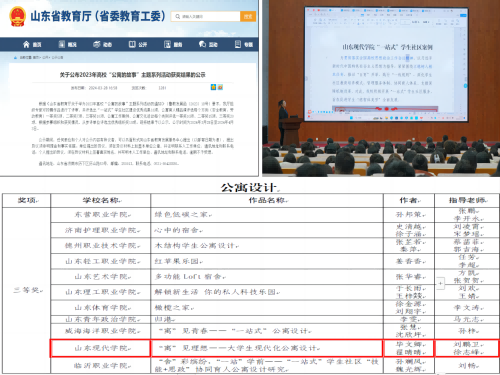Focus the keyword search input field
Viewport: 500px width, 375px height.
205,16
